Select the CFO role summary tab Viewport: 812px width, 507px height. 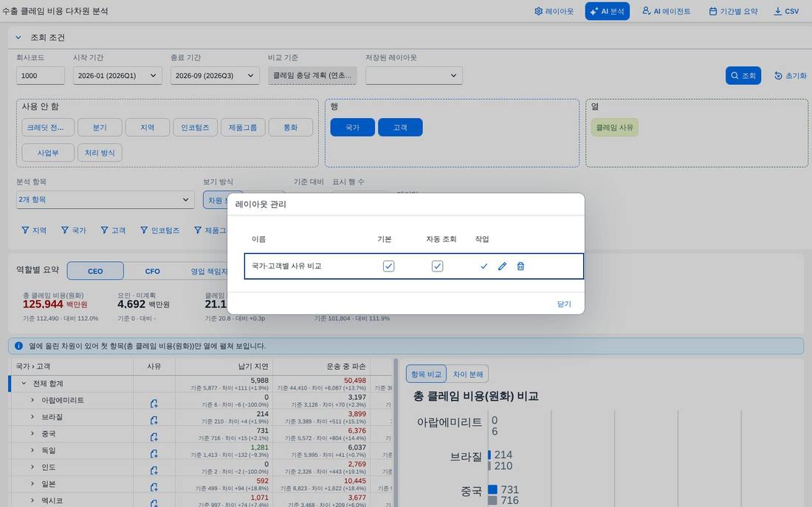[x=152, y=271]
